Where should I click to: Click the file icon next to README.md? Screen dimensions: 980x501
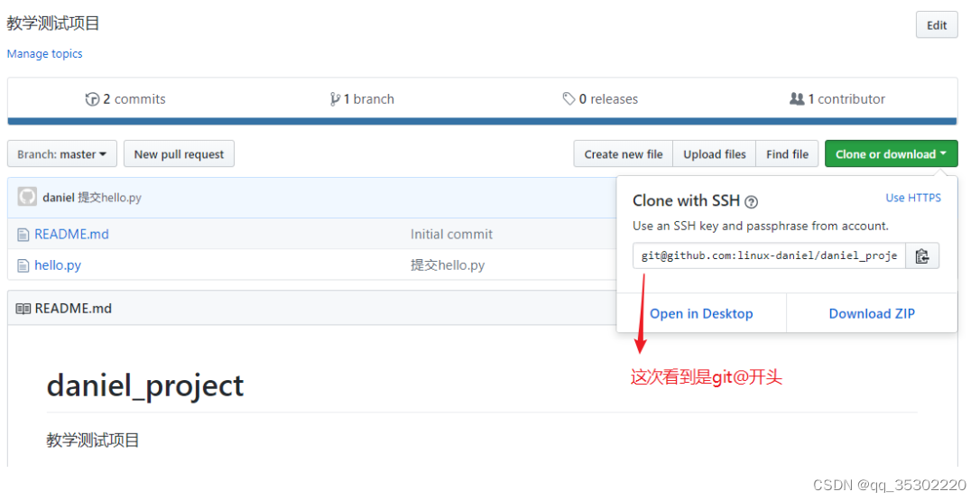tap(23, 235)
